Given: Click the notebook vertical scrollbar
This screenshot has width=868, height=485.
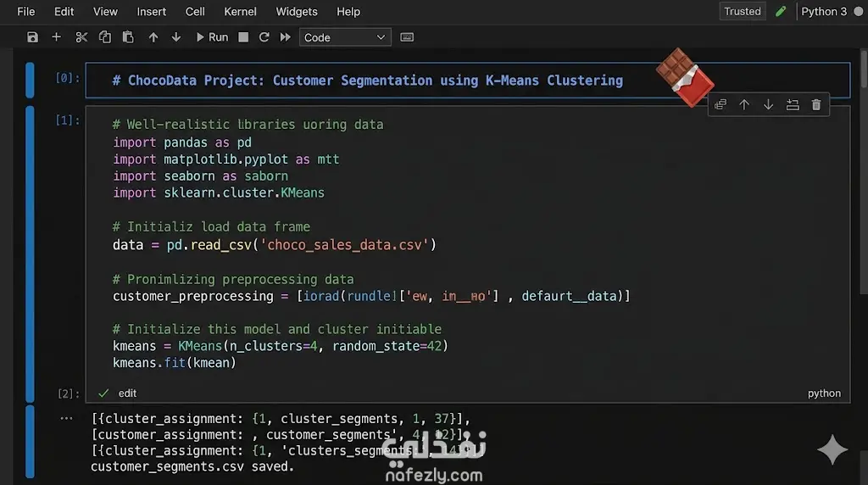Looking at the screenshot, I should [864, 70].
